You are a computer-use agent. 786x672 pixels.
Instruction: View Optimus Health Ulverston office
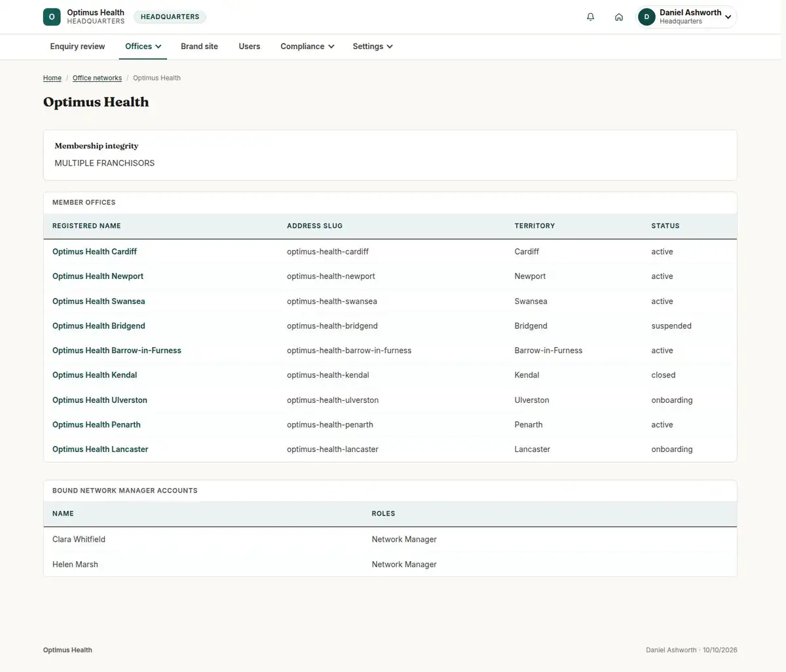pyautogui.click(x=100, y=400)
